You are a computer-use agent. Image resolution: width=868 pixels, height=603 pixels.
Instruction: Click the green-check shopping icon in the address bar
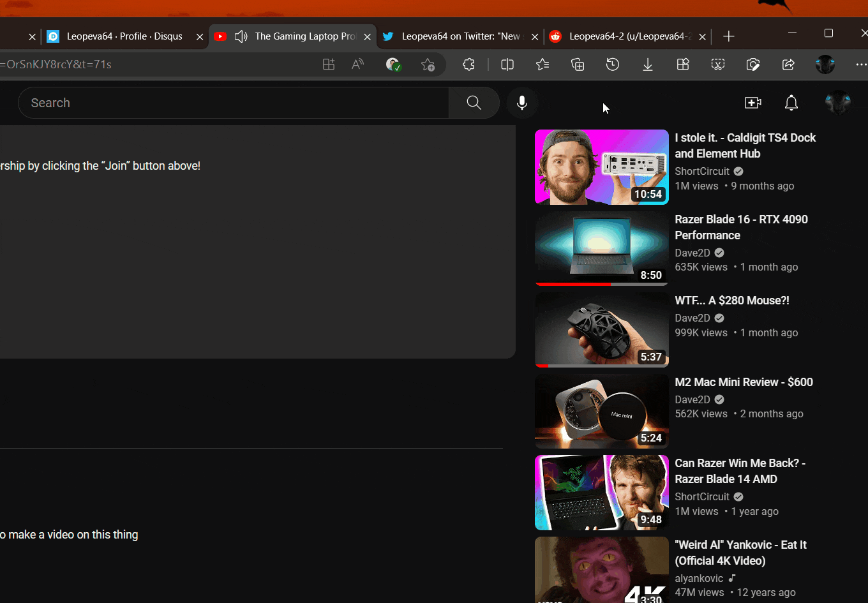393,64
